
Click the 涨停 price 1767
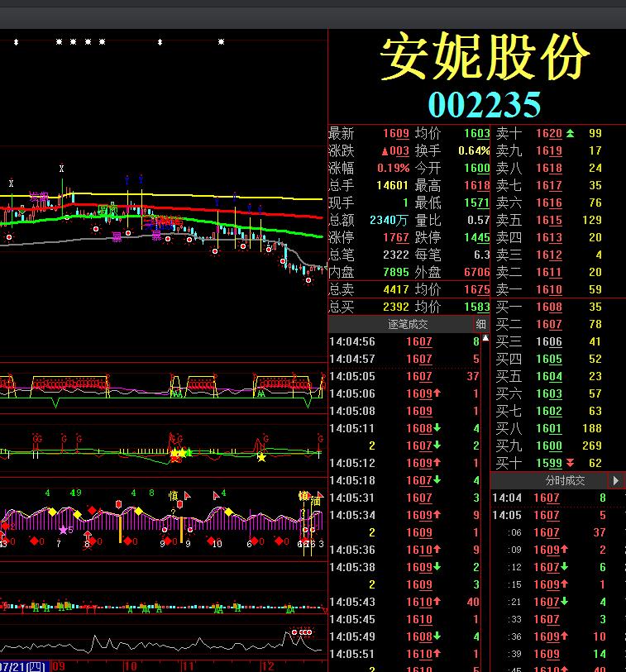pyautogui.click(x=396, y=237)
